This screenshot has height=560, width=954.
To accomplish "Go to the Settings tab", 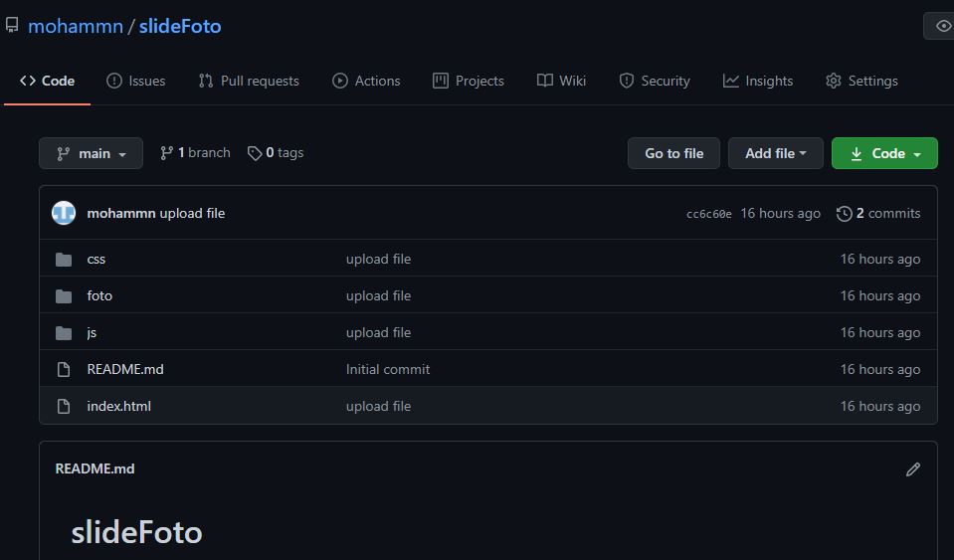I will pos(861,81).
